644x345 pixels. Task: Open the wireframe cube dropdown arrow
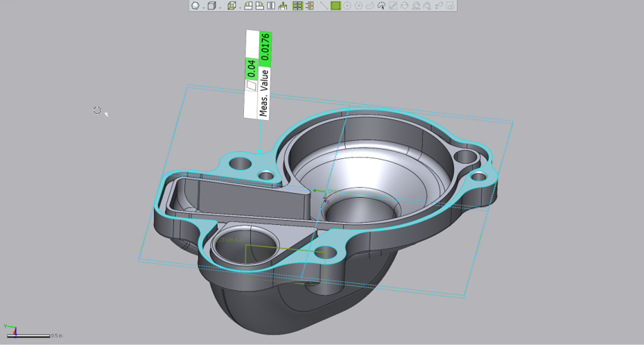click(x=240, y=8)
